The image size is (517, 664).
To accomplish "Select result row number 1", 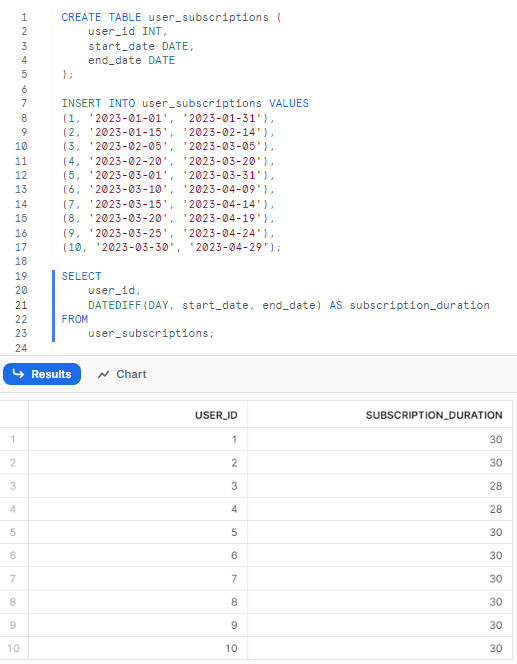I will pos(13,440).
